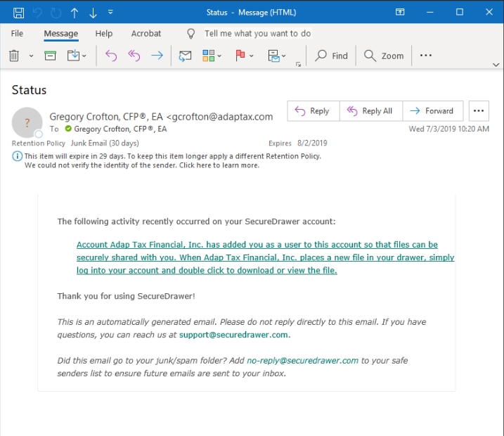Click the Save icon in title bar
Viewport: 504px width, 436px height.
point(18,13)
